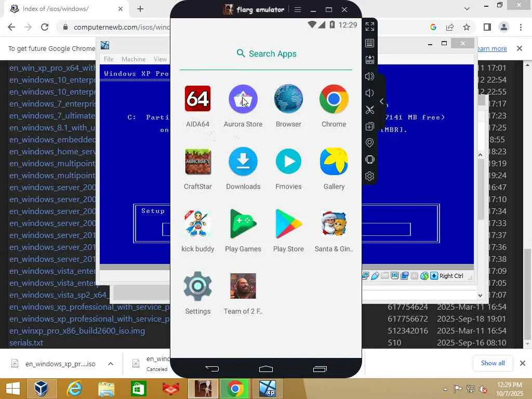Open Internet Explorer from taskbar
Image resolution: width=532 pixels, height=399 pixels.
[74, 389]
